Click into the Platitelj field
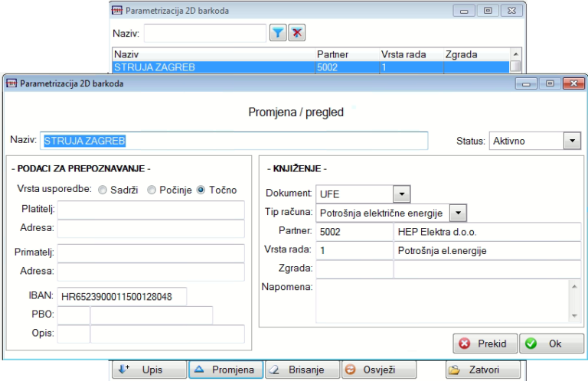 click(151, 210)
